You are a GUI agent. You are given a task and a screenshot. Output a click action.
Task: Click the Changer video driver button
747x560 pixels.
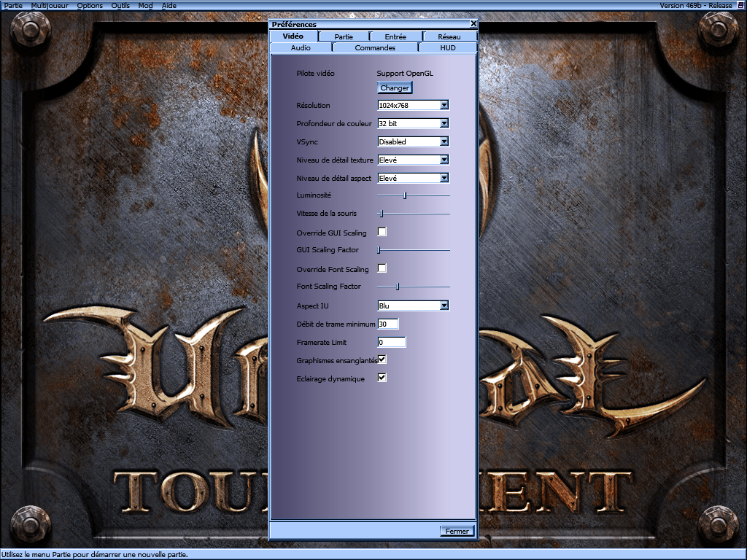(394, 87)
